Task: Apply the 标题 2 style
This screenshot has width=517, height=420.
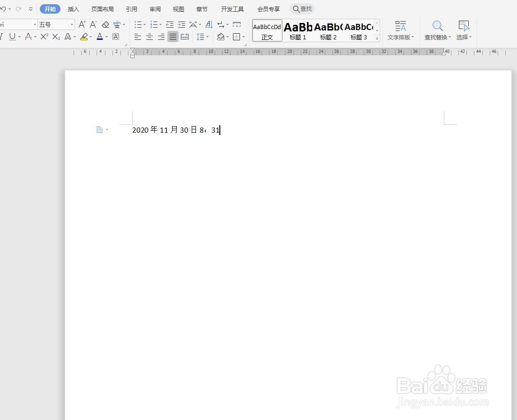Action: click(328, 30)
